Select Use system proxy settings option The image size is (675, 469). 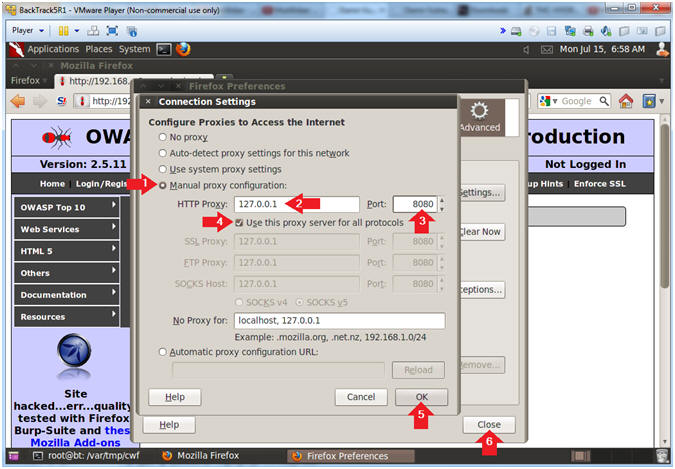coord(162,169)
